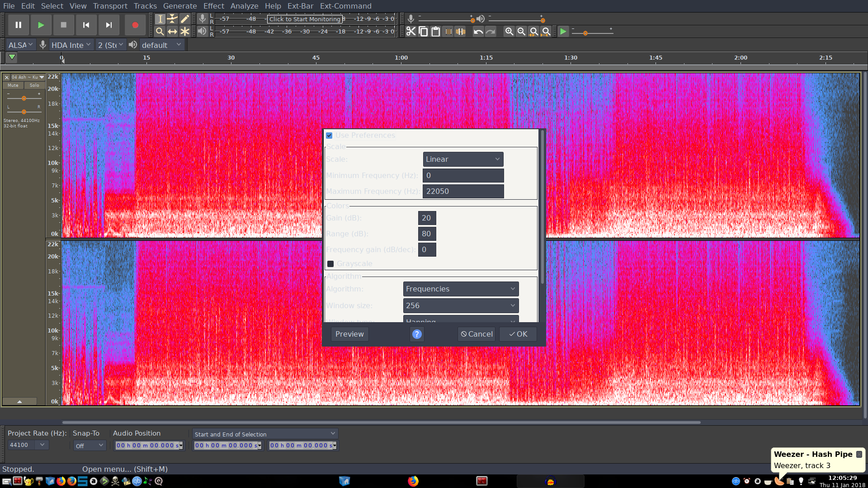Click the Skip to Start icon
Viewport: 868px width, 488px height.
(x=86, y=25)
